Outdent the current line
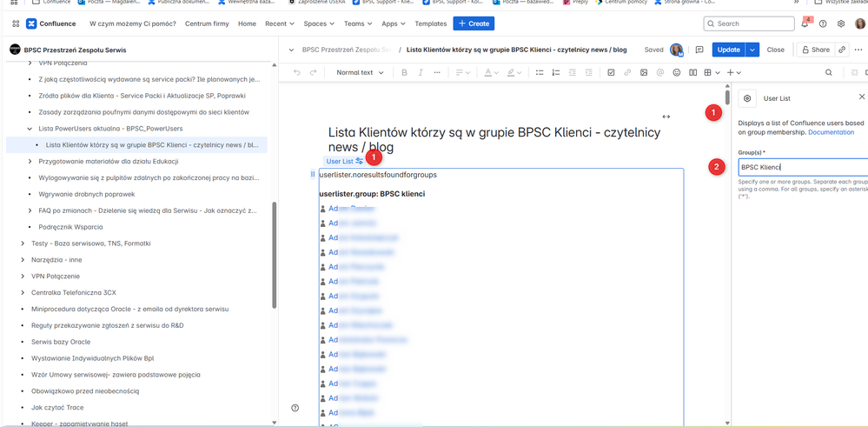Image resolution: width=868 pixels, height=427 pixels. click(573, 72)
